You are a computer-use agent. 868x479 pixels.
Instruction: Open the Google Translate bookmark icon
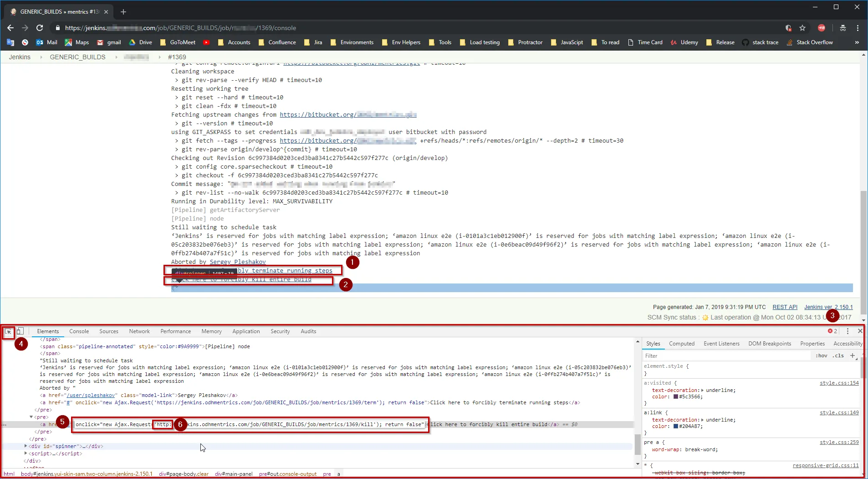10,42
